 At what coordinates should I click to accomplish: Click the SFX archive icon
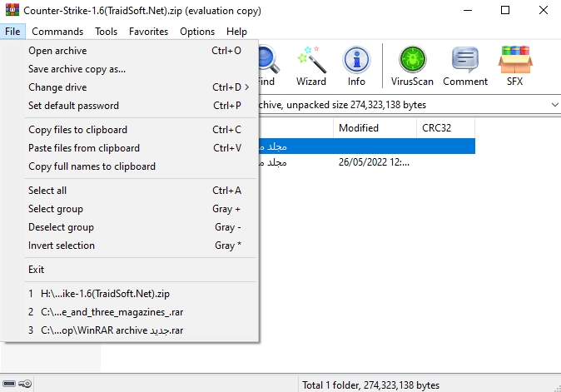click(515, 66)
